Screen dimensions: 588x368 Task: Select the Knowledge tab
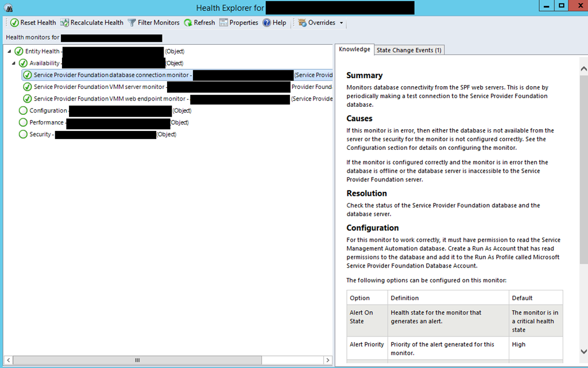pos(354,49)
